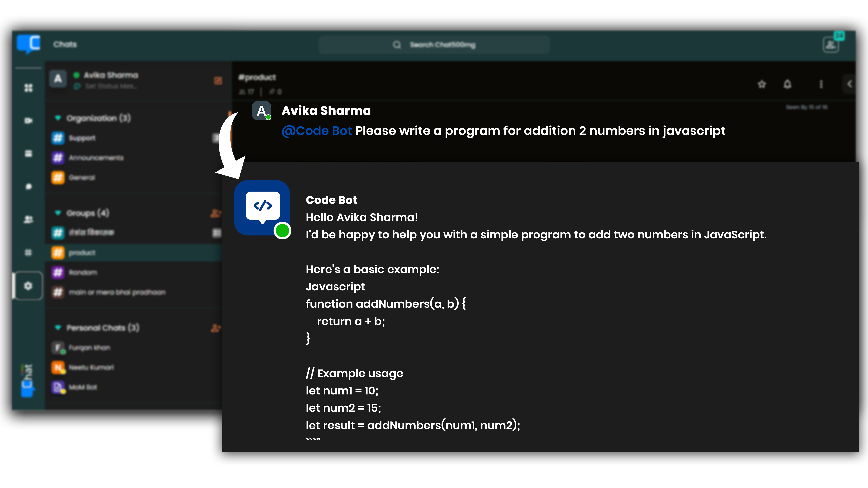868x488 pixels.
Task: Click the add person icon next to Personal Chats
Action: click(x=216, y=328)
